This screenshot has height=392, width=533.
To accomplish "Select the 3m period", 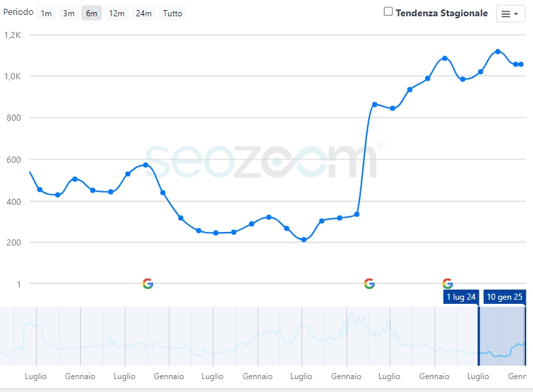I will pyautogui.click(x=68, y=14).
